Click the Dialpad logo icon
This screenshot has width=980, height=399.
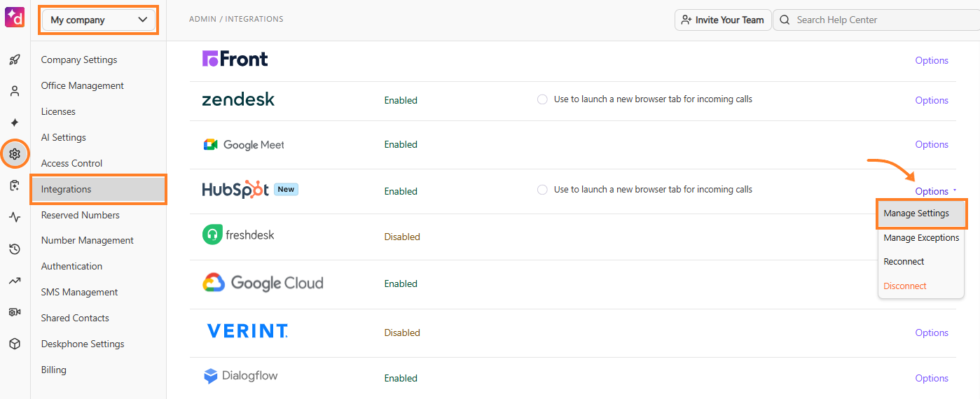15,17
